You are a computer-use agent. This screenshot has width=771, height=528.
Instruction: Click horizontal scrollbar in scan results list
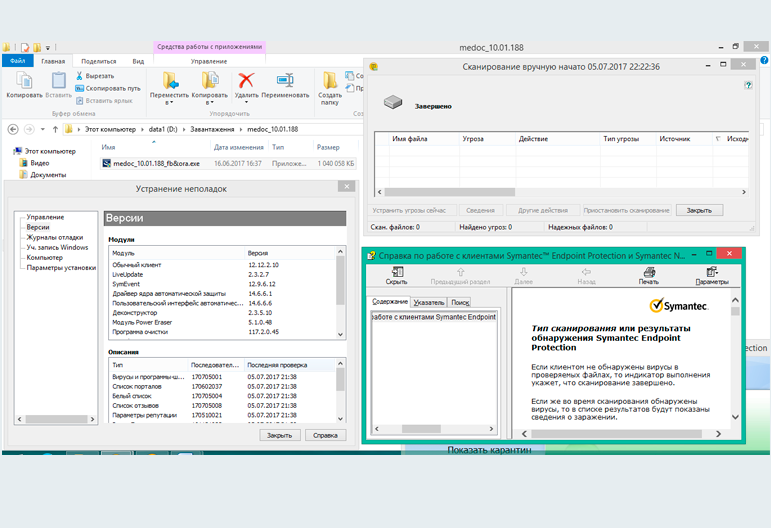tap(449, 192)
